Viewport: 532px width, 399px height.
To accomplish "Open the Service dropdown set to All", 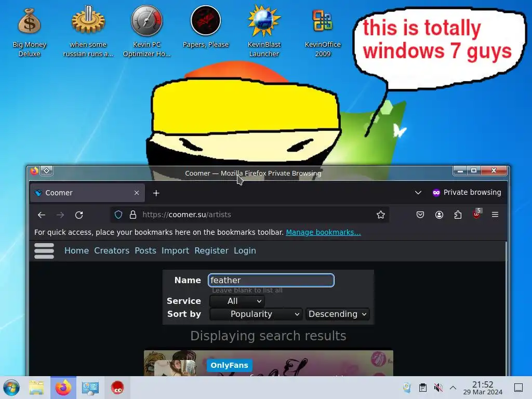I will pyautogui.click(x=237, y=301).
